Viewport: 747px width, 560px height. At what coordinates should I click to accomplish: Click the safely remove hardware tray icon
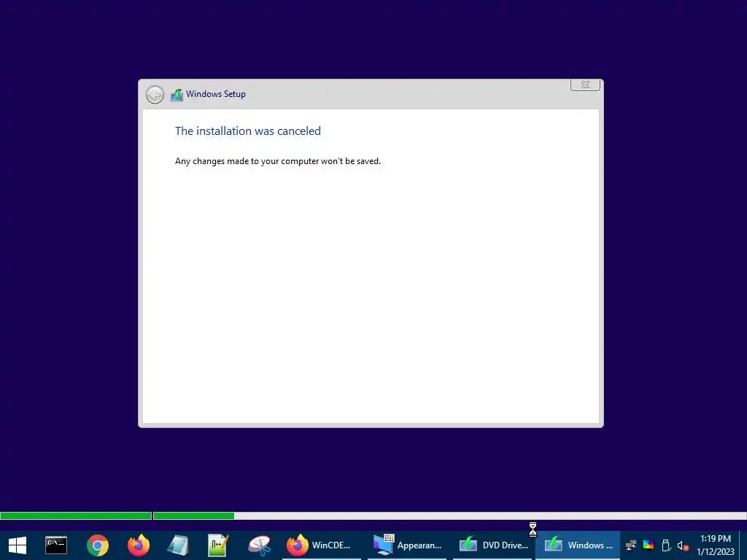pyautogui.click(x=667, y=545)
